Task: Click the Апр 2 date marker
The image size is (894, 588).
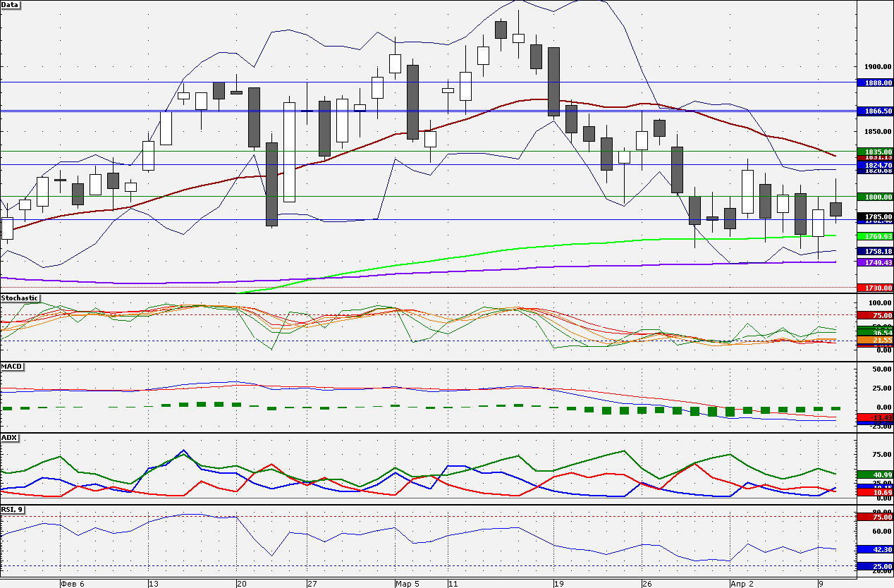Action: pyautogui.click(x=742, y=584)
